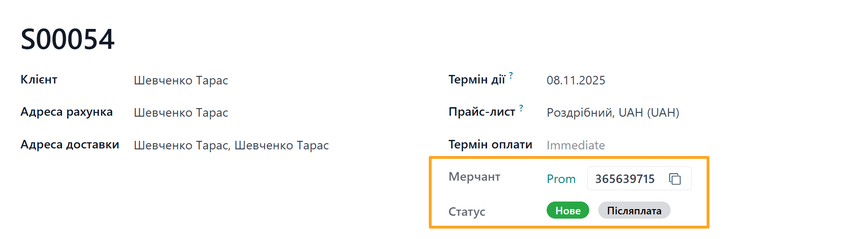Open the Адреса доставки value field
Image resolution: width=868 pixels, height=239 pixels.
click(x=231, y=145)
